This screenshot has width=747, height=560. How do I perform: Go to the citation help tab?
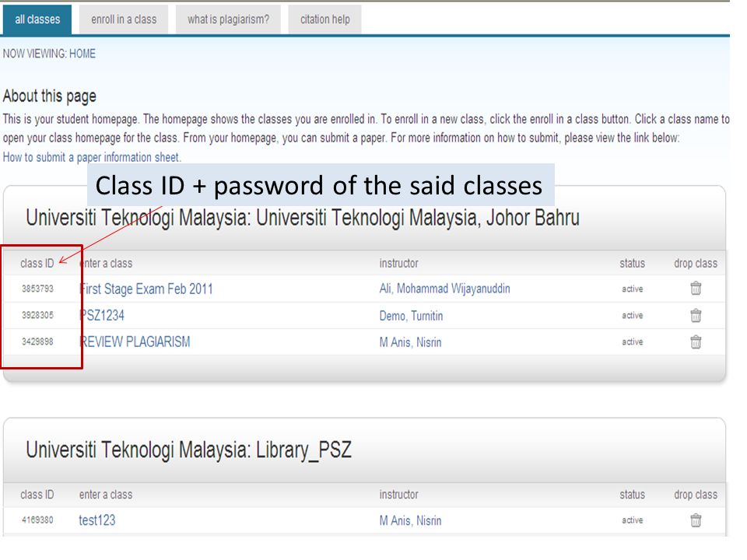pyautogui.click(x=325, y=19)
